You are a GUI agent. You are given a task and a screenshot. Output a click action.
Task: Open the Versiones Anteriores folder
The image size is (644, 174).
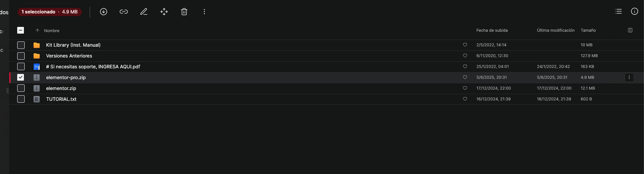(x=69, y=56)
